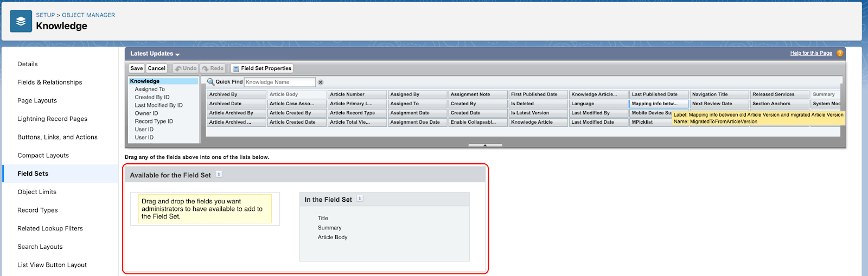This screenshot has height=276, width=868.
Task: Click the Article Number field tile
Action: (358, 94)
